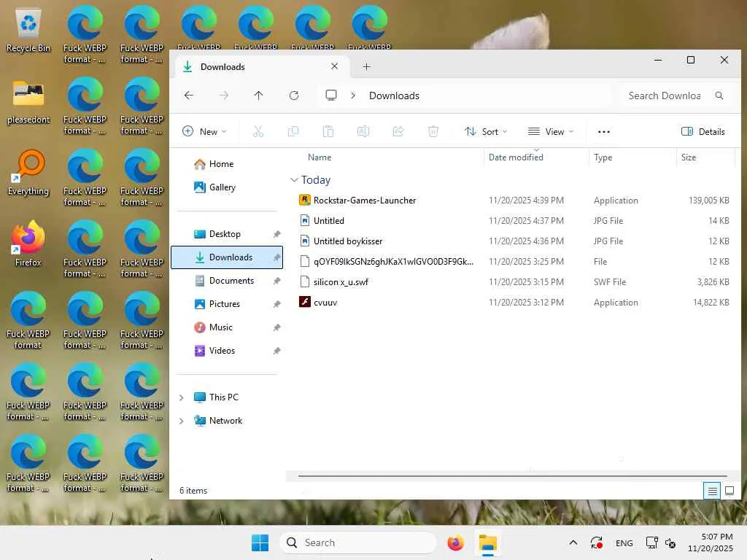
Task: Click the Share icon in toolbar
Action: coord(398,131)
